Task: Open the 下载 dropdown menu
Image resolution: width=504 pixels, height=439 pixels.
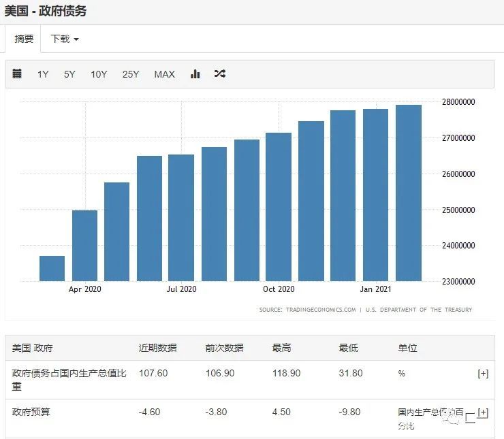Action: click(x=65, y=39)
